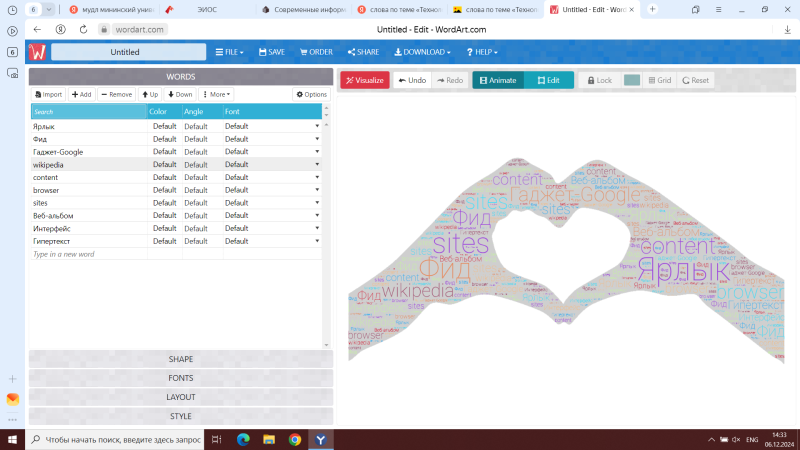Click the teal background color swatch
Screen dimensions: 800x450
632,80
